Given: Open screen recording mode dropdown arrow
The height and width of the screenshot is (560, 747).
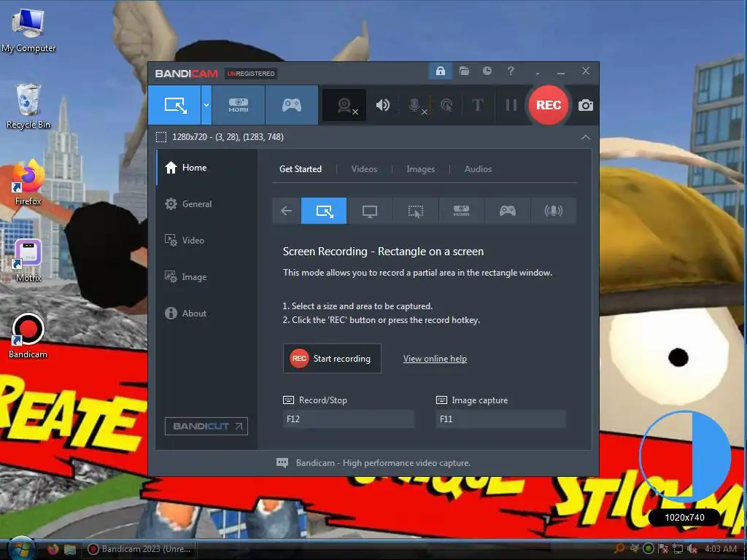Looking at the screenshot, I should point(206,105).
